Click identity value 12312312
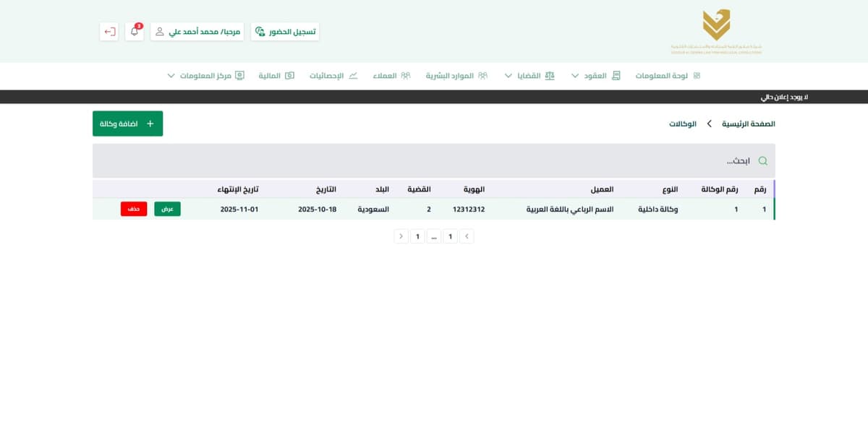Screen dimensions: 868x427 click(x=469, y=210)
